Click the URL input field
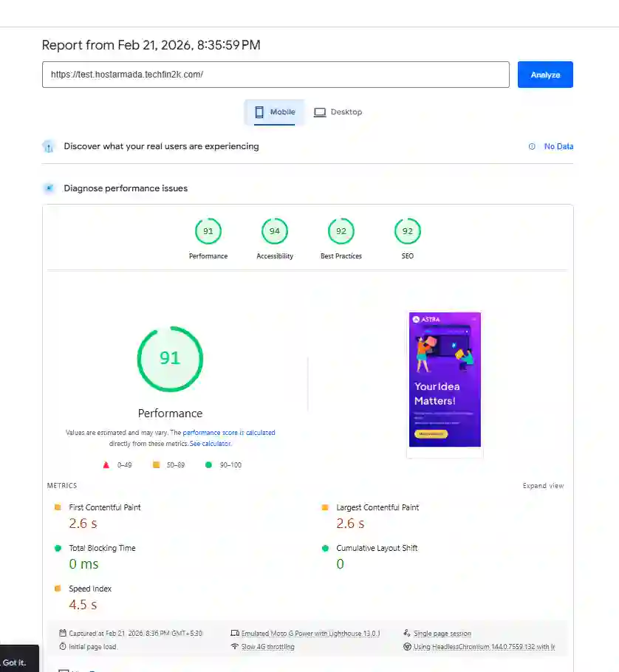 (x=276, y=75)
